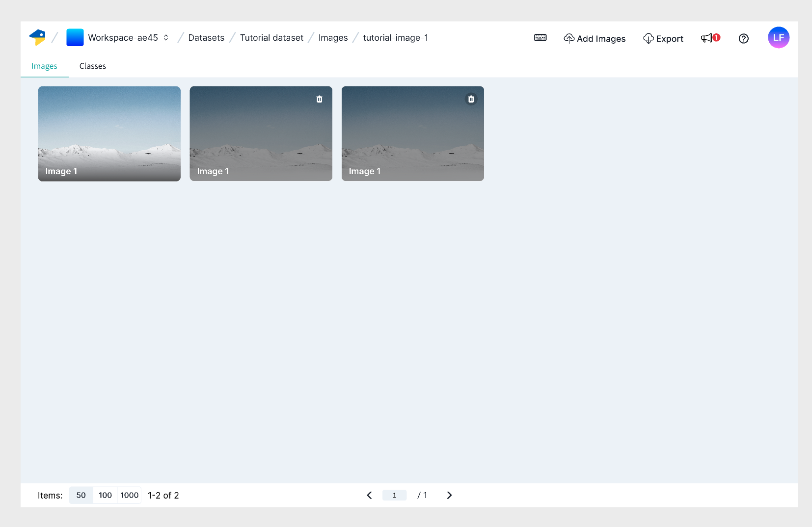
Task: Click the Add Images button
Action: (595, 38)
